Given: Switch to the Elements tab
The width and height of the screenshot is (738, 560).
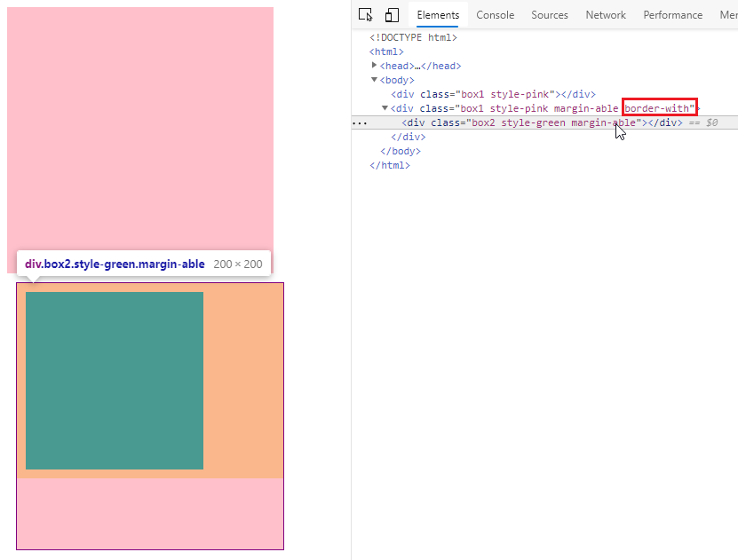Looking at the screenshot, I should 438,15.
